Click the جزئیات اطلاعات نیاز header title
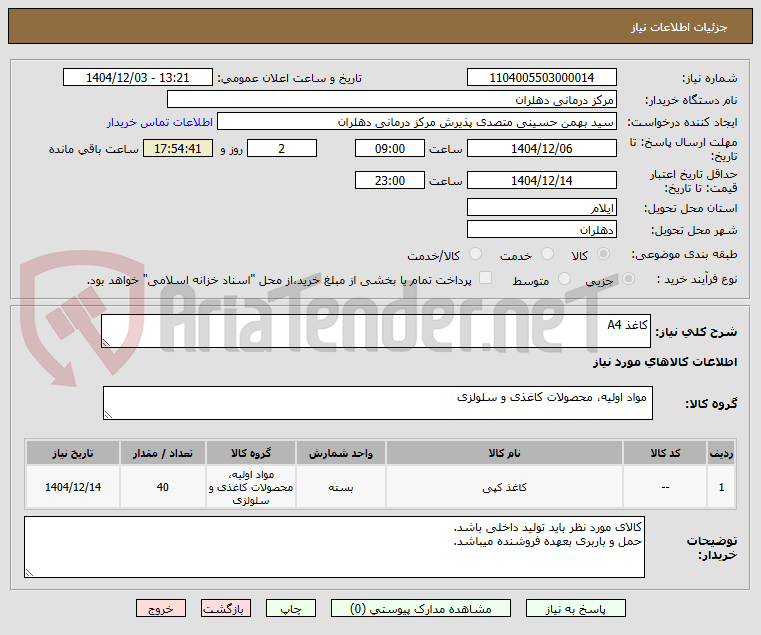 679,27
